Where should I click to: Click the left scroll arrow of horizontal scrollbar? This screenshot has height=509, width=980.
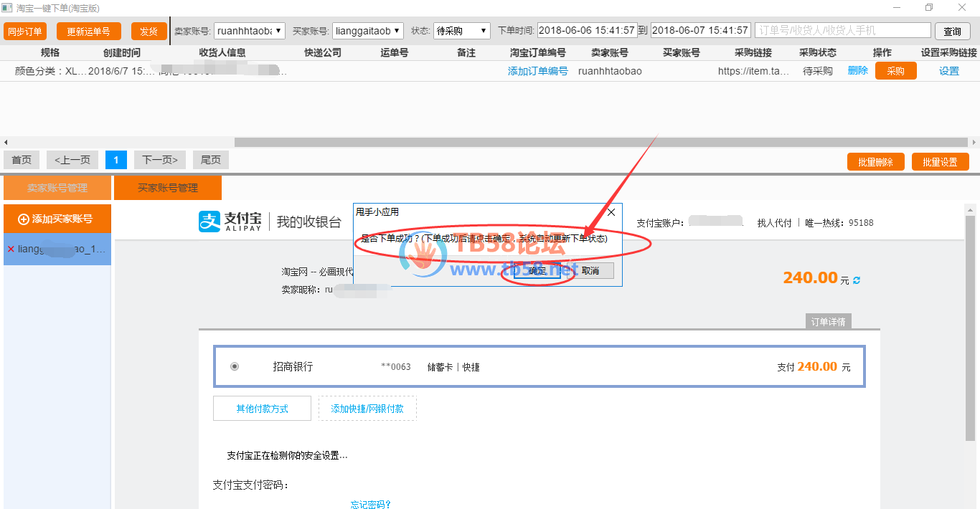(x=6, y=143)
